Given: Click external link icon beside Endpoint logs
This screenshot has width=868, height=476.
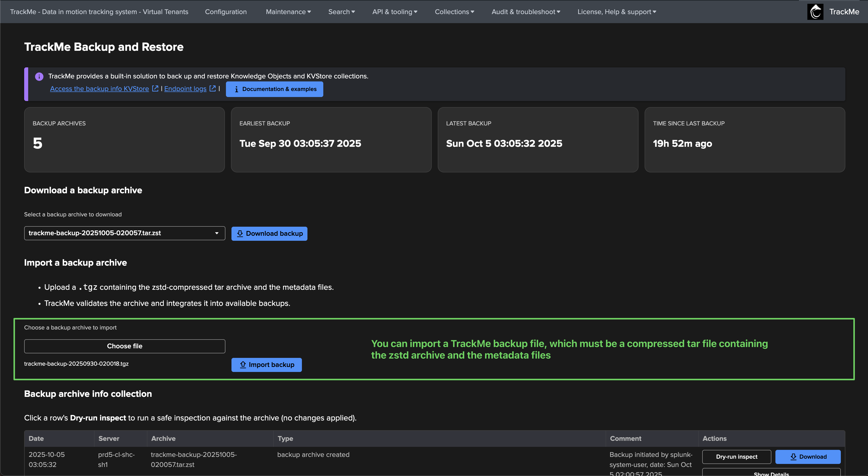Looking at the screenshot, I should 213,88.
